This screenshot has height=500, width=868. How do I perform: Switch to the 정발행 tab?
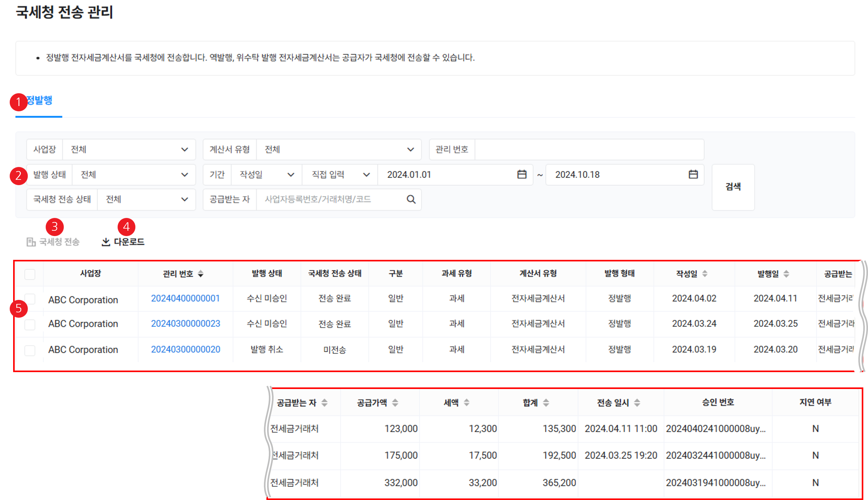click(x=39, y=101)
